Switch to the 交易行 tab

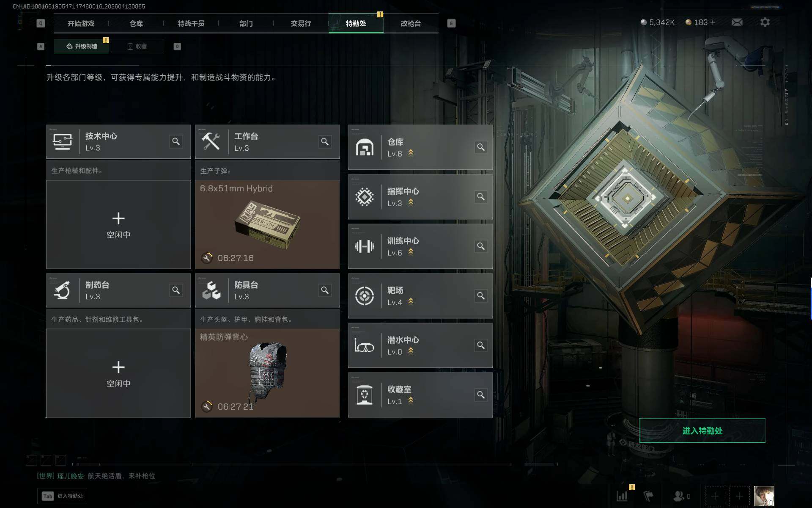[301, 23]
